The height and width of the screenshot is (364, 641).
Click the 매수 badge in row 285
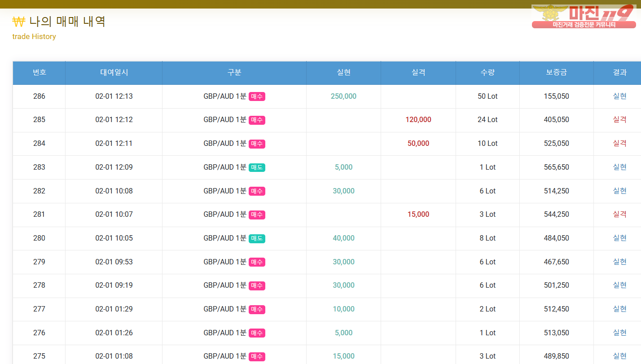(257, 120)
